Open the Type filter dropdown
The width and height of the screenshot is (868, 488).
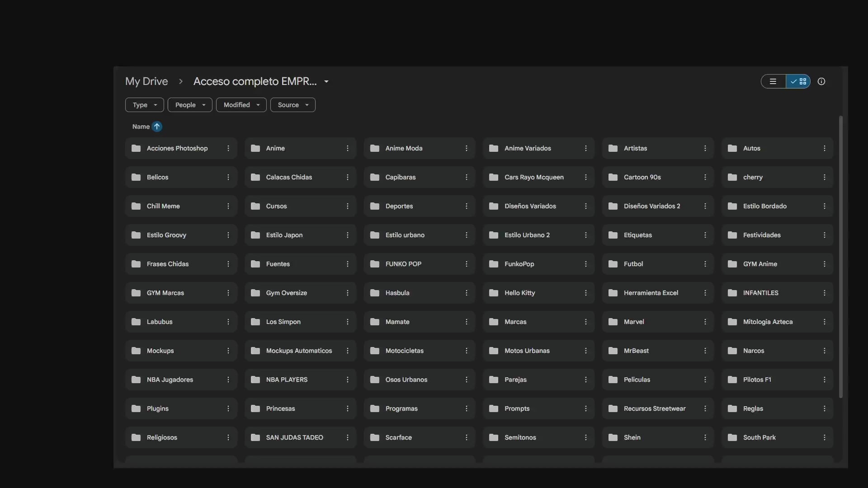(x=145, y=105)
